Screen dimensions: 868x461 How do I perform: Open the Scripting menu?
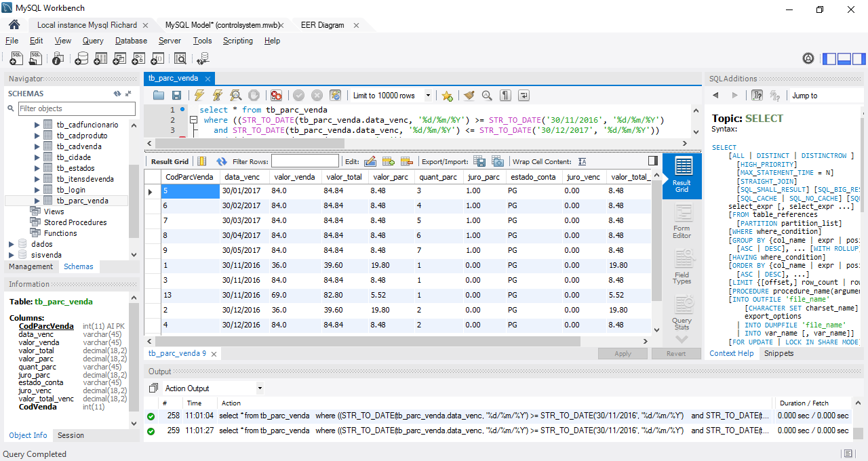click(x=238, y=41)
